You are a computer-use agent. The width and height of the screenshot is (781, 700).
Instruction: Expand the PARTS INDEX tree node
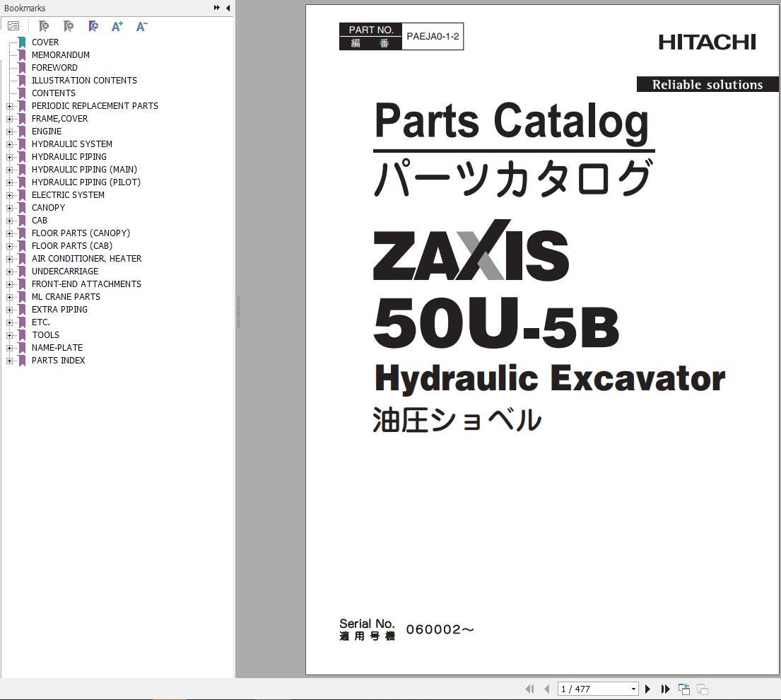pyautogui.click(x=8, y=361)
